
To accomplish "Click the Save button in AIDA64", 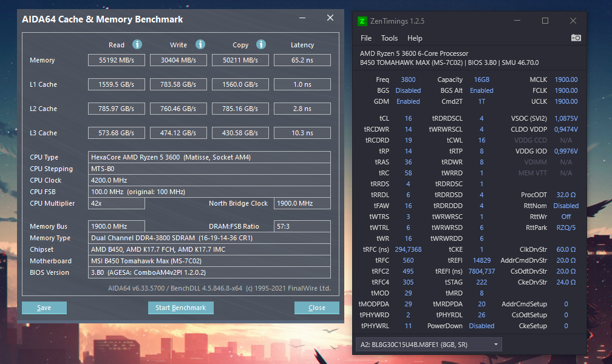I will [44, 308].
